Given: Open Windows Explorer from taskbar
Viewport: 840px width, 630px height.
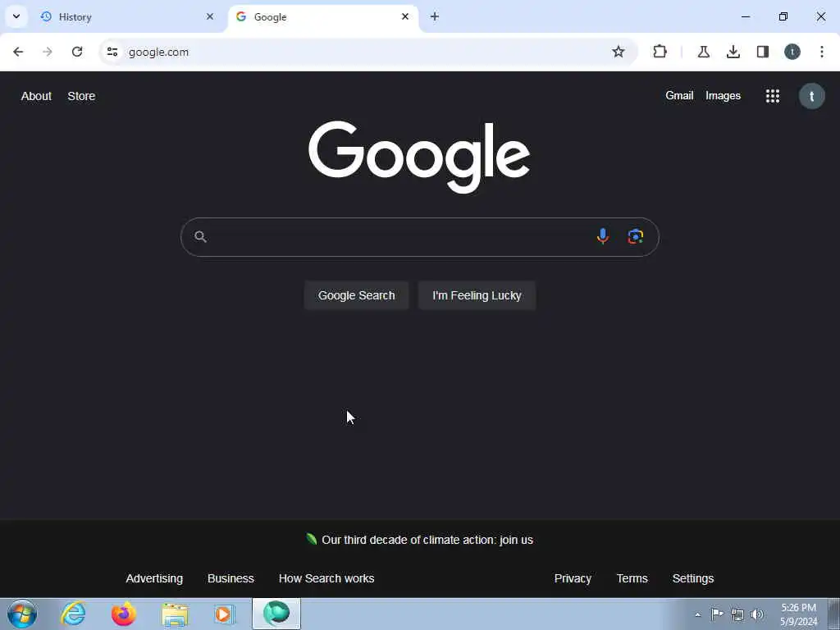Looking at the screenshot, I should (175, 614).
